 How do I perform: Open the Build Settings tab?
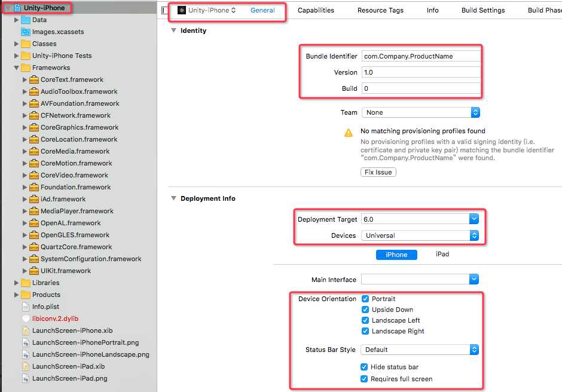point(483,10)
